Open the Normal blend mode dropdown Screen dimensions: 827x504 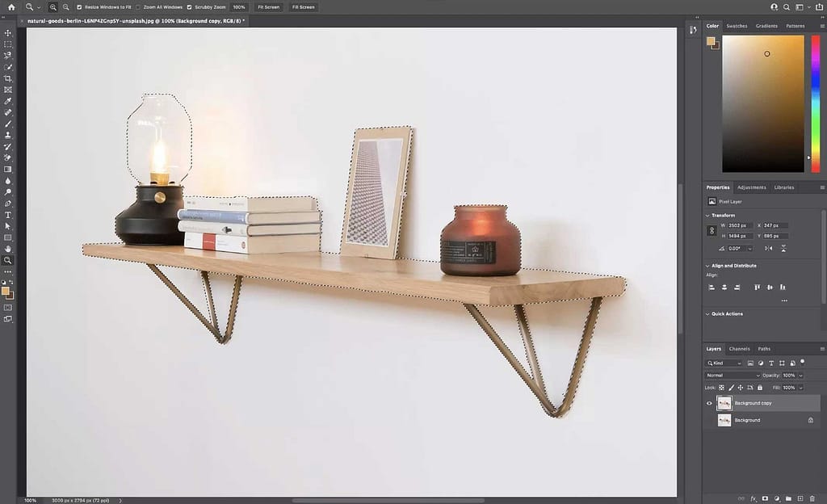pyautogui.click(x=733, y=376)
